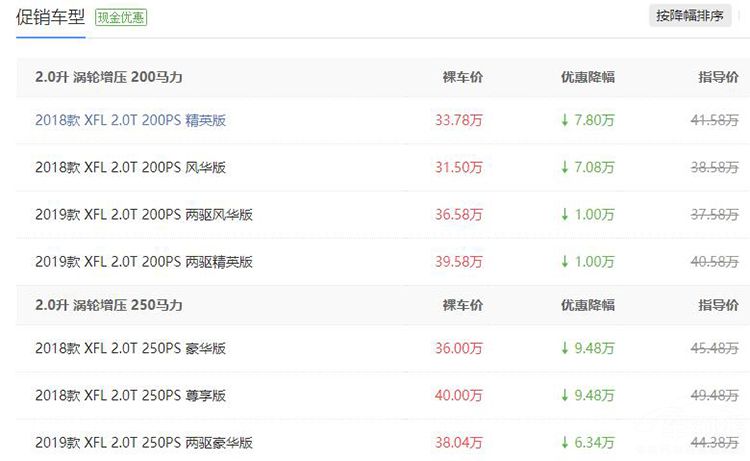This screenshot has width=750, height=461.
Task: Click 裸车价 header in 200马力 group
Action: coord(463,77)
